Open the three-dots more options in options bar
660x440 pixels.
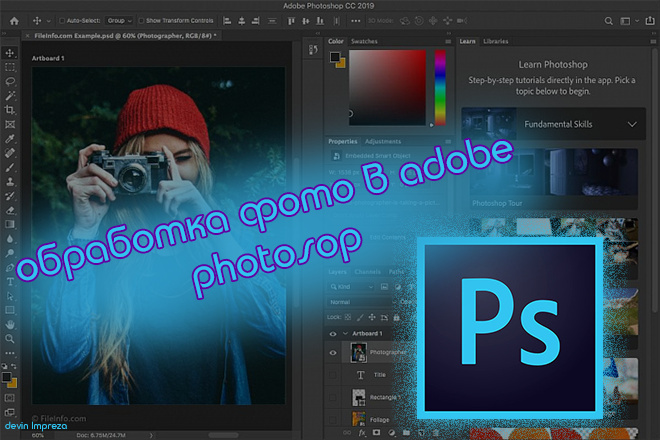tap(356, 21)
